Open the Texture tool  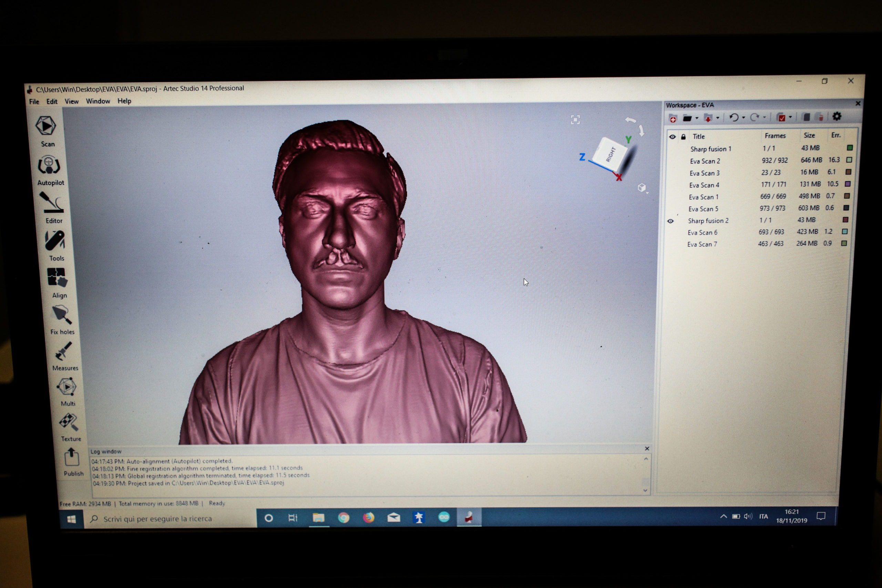70,427
